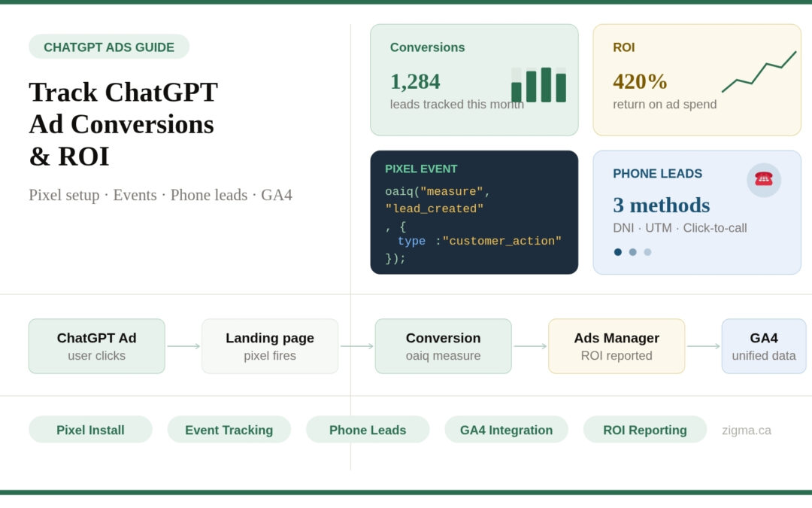Screen dimensions: 812x508
Task: Select the ROI Reporting pill
Action: [645, 430]
